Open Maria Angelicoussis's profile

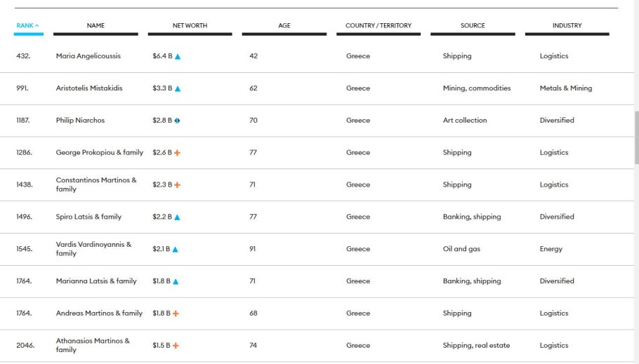pyautogui.click(x=88, y=56)
